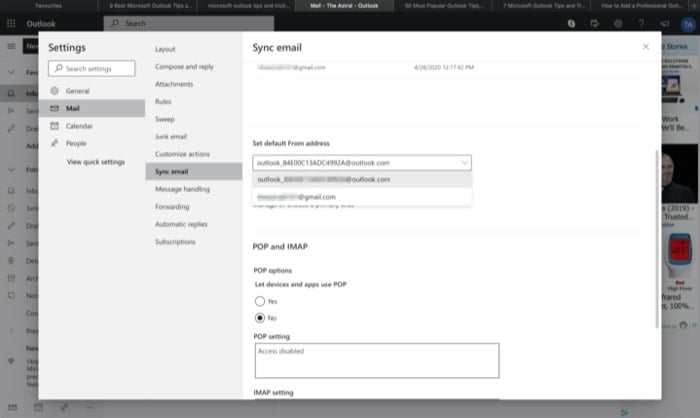The height and width of the screenshot is (418, 700).
Task: Click the settings panel vertical scrollbar
Action: pyautogui.click(x=657, y=239)
